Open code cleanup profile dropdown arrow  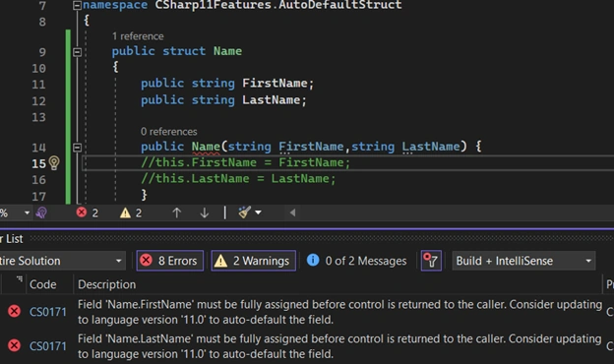[258, 212]
